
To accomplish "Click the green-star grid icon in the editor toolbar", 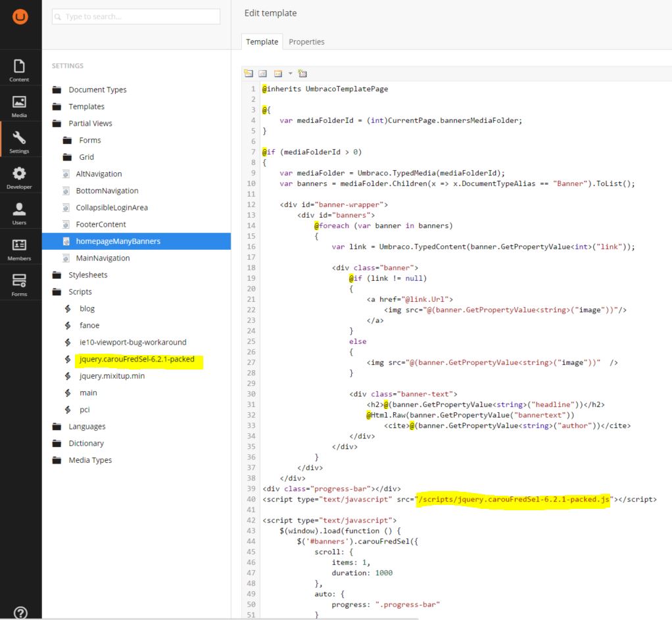I will 302,73.
